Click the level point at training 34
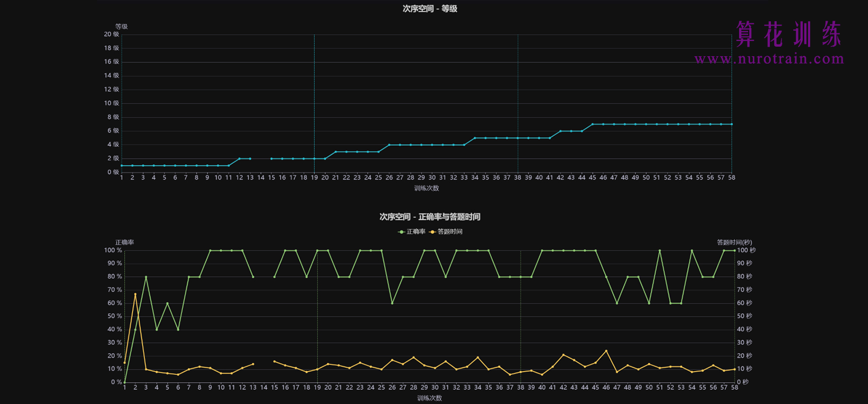Viewport: 868px width, 404px height. 475,138
